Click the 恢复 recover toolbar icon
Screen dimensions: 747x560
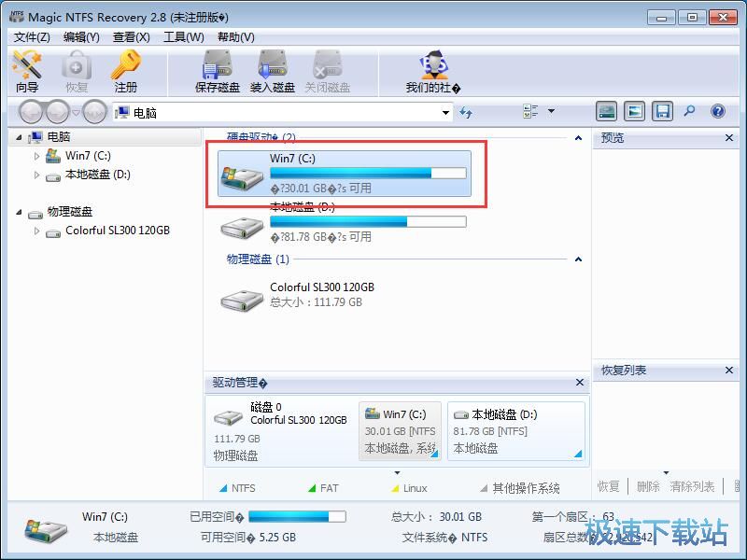tap(77, 72)
